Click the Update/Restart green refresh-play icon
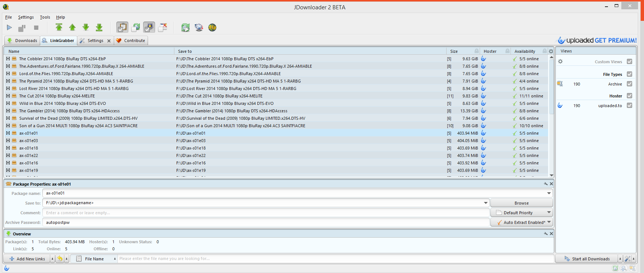Image resolution: width=644 pixels, height=273 pixels. 186,28
